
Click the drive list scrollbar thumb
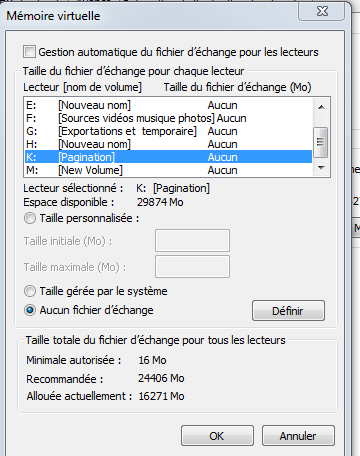pos(321,142)
